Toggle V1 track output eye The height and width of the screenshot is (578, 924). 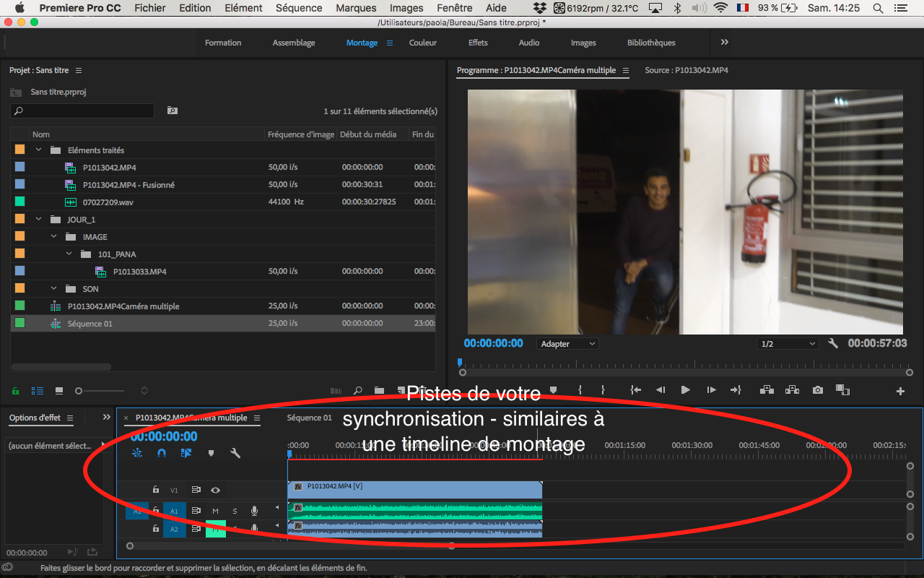pyautogui.click(x=215, y=490)
